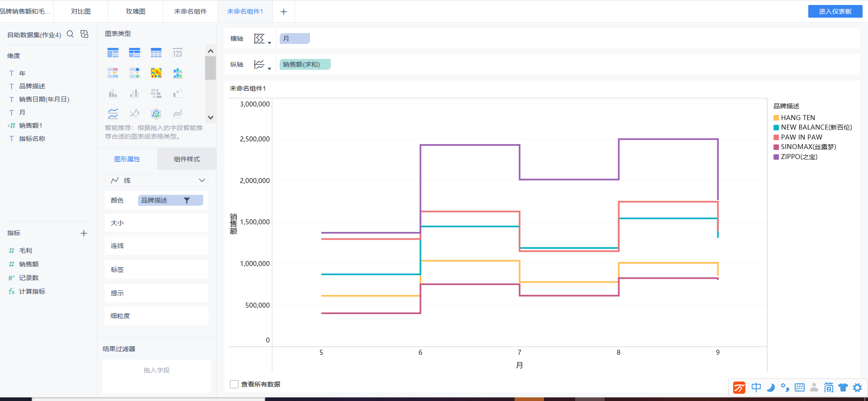Viewport: 868px width, 401px height.
Task: Click the plus icon to add an indicator
Action: tap(84, 233)
